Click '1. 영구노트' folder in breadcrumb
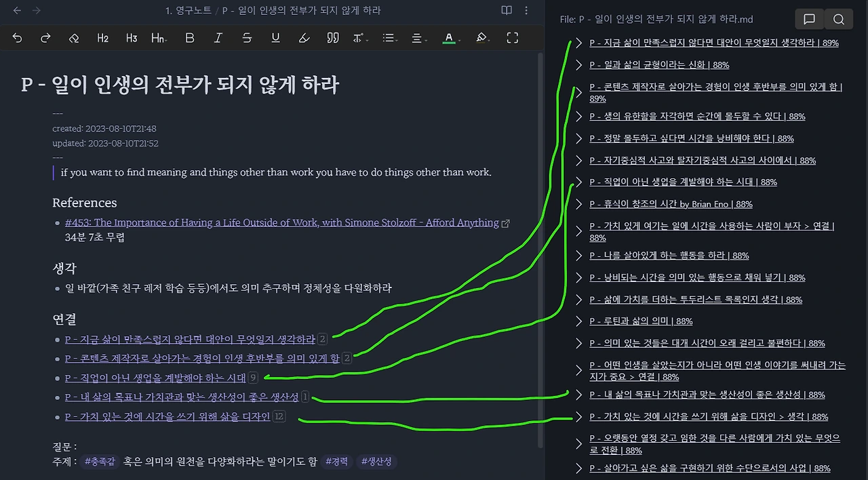The width and height of the screenshot is (868, 480). [188, 10]
